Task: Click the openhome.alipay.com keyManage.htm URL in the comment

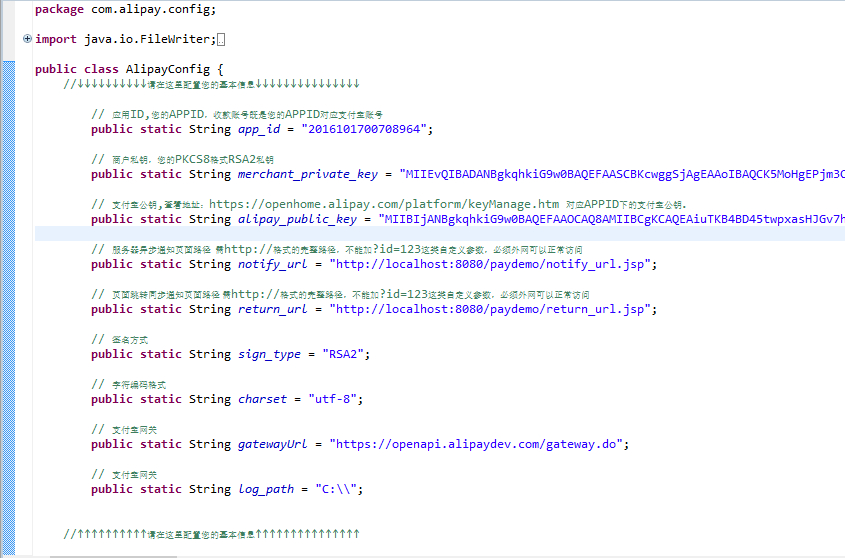Action: pos(384,204)
